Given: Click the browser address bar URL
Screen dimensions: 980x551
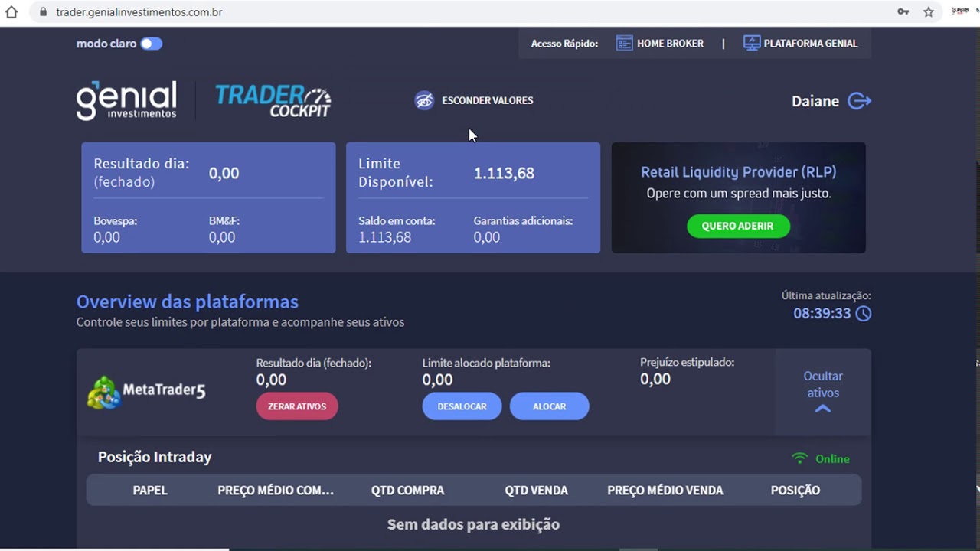Looking at the screenshot, I should coord(139,12).
